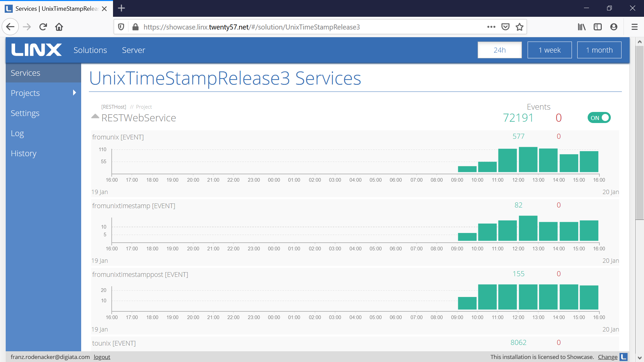Click the Pocket save icon

505,27
